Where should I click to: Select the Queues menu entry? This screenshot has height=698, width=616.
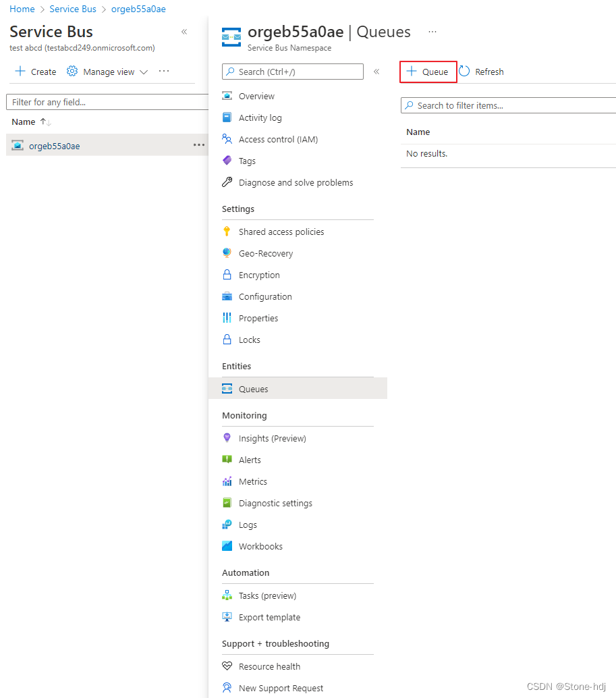pyautogui.click(x=298, y=389)
